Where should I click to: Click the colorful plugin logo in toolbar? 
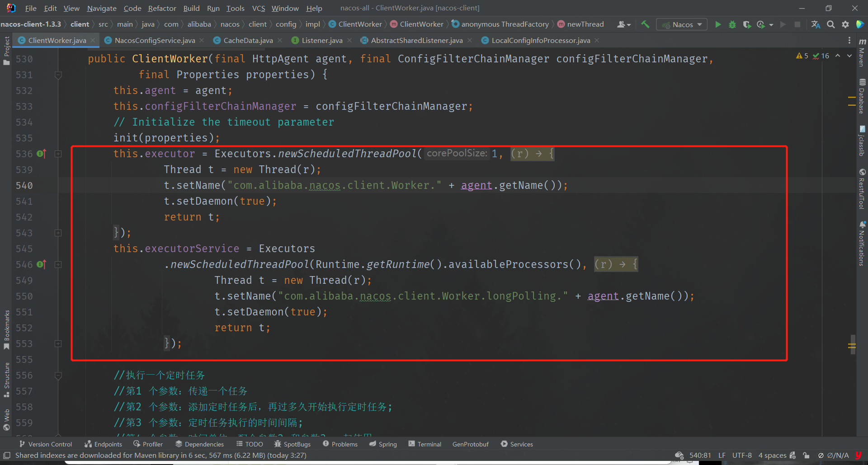click(x=860, y=24)
